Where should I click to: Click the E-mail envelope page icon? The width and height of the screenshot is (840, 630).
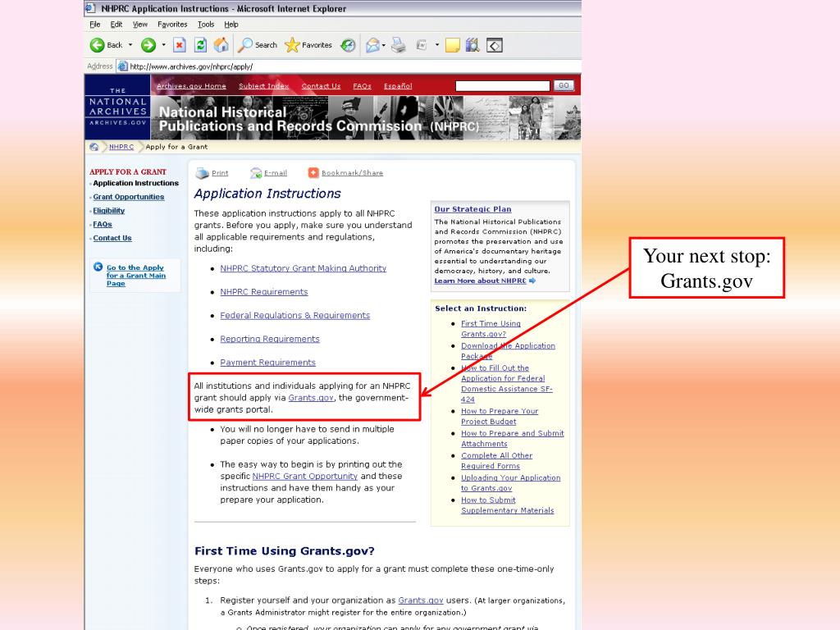(x=256, y=173)
